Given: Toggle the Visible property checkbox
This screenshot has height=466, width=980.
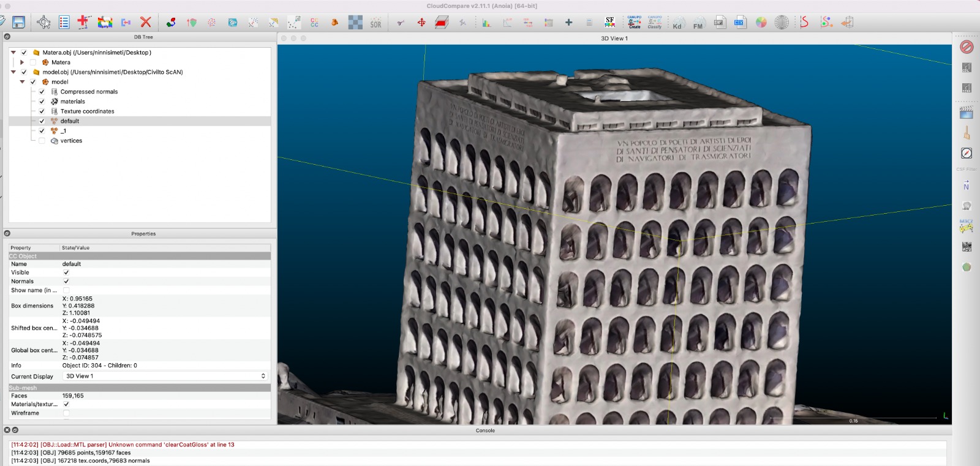Looking at the screenshot, I should [66, 272].
